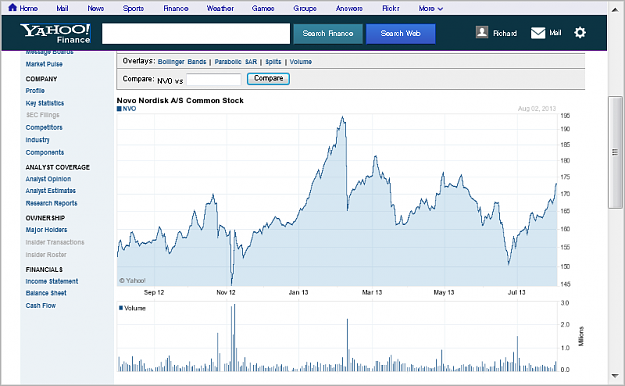
Task: Click the Search Finance button
Action: tap(328, 33)
